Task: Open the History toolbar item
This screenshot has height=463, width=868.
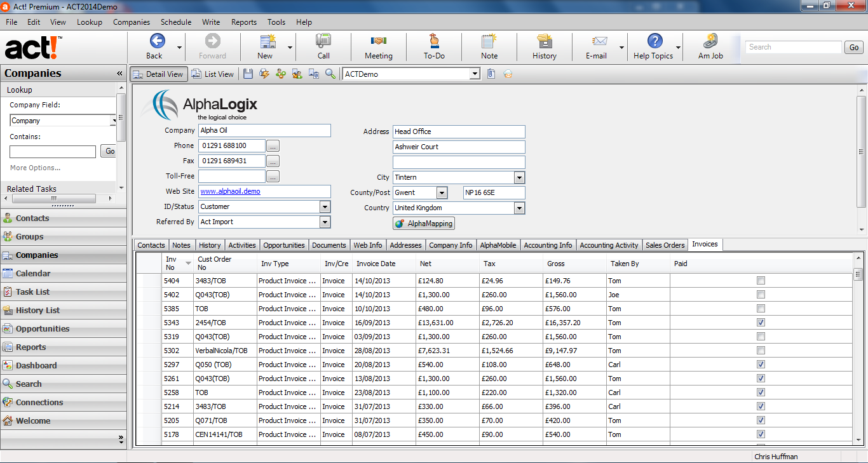Action: coord(545,46)
